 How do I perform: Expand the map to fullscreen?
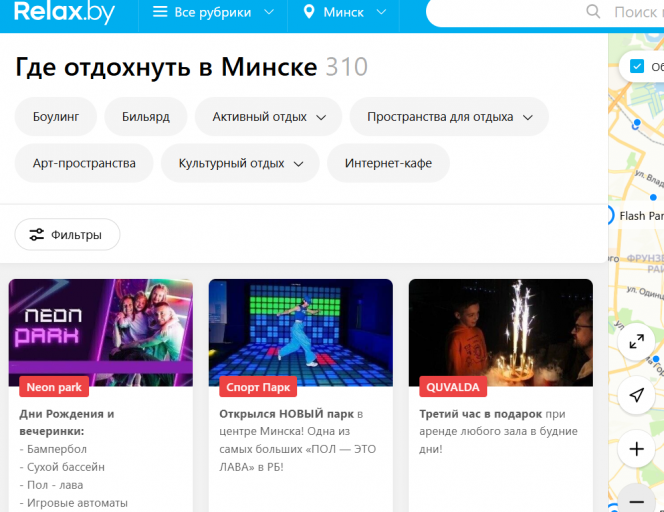[636, 341]
